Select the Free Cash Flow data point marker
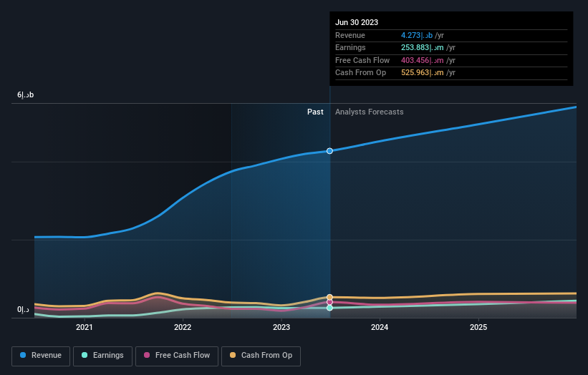Viewport: 588px width, 375px height. pos(329,302)
